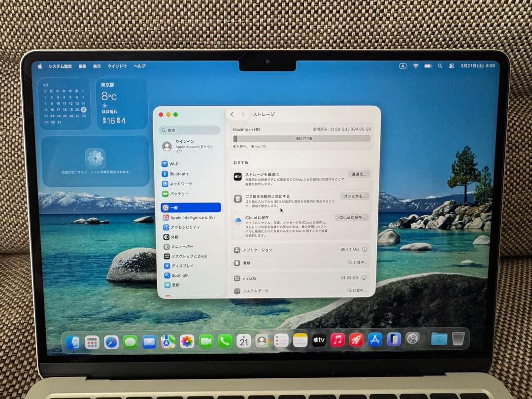Screen dimensions: 532x399
Task: Select バッテリー in settings sidebar
Action: [x=191, y=194]
